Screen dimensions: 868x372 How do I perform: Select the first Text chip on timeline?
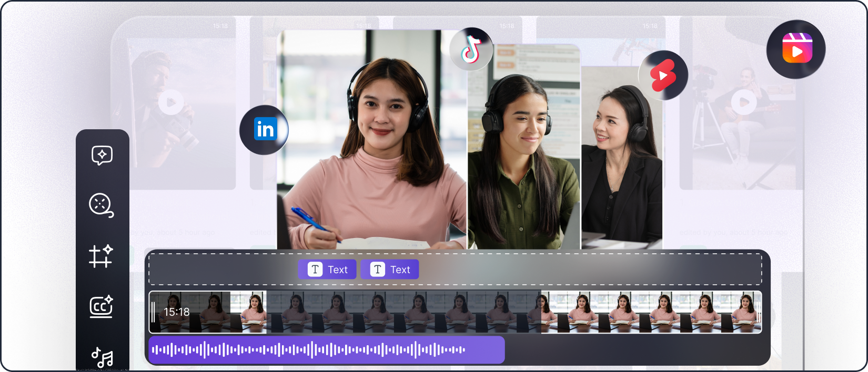327,270
